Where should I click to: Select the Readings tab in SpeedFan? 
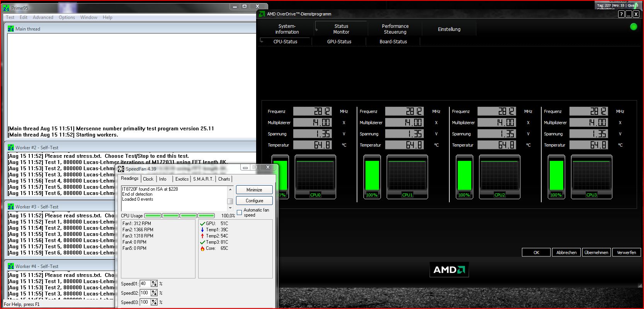click(x=129, y=179)
